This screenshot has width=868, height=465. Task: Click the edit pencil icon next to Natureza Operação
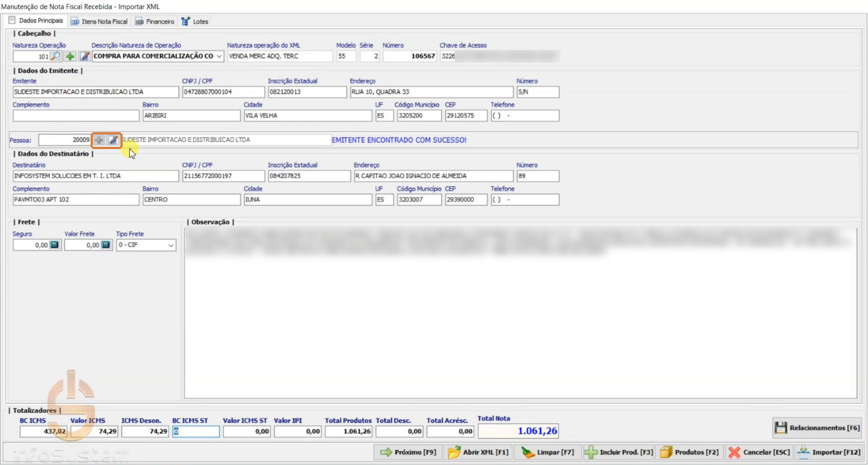(84, 56)
